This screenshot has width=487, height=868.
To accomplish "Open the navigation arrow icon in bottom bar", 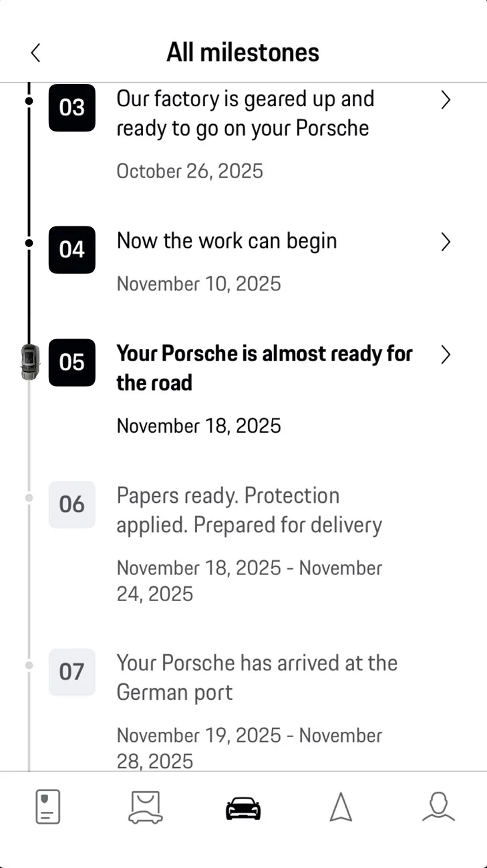I will (x=341, y=807).
